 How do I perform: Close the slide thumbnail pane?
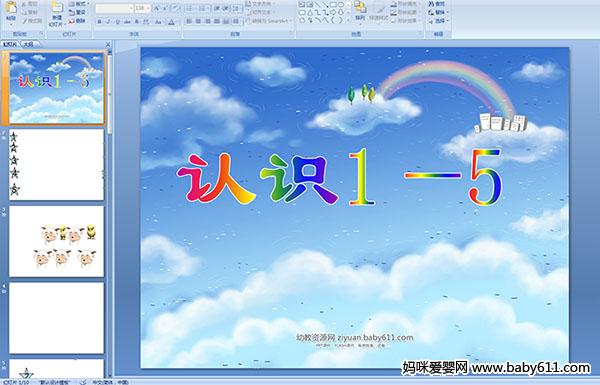108,44
